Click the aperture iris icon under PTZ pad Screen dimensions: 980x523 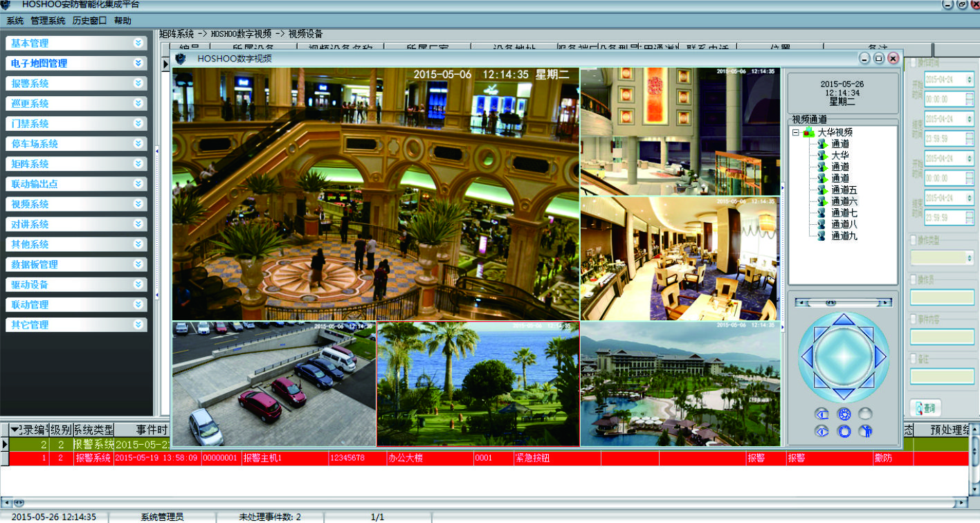844,414
